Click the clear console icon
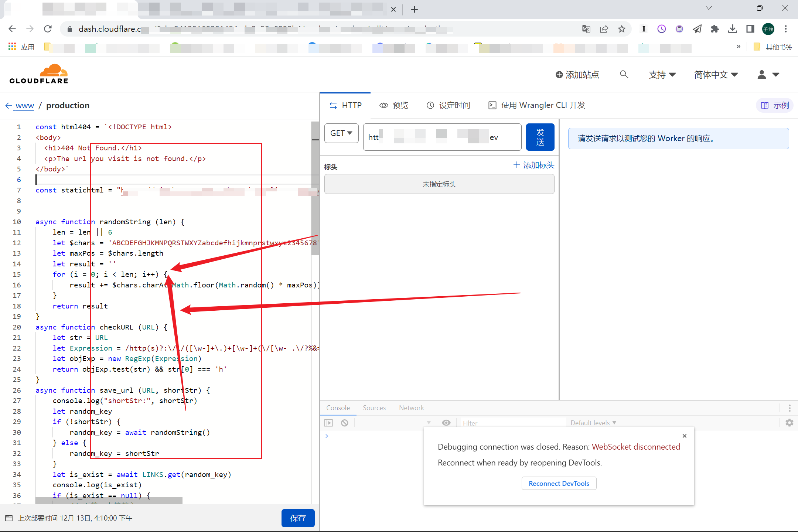Viewport: 798px width, 532px height. 345,423
